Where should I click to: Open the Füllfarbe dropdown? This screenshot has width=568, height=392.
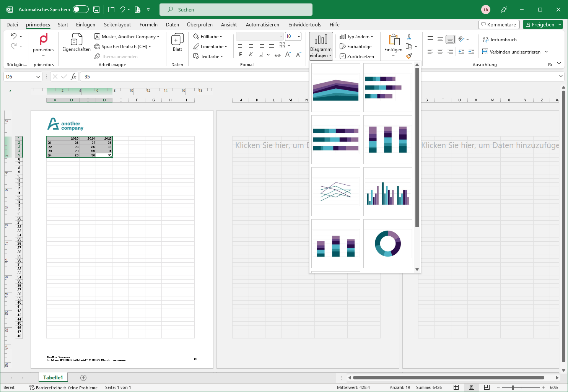click(x=208, y=36)
